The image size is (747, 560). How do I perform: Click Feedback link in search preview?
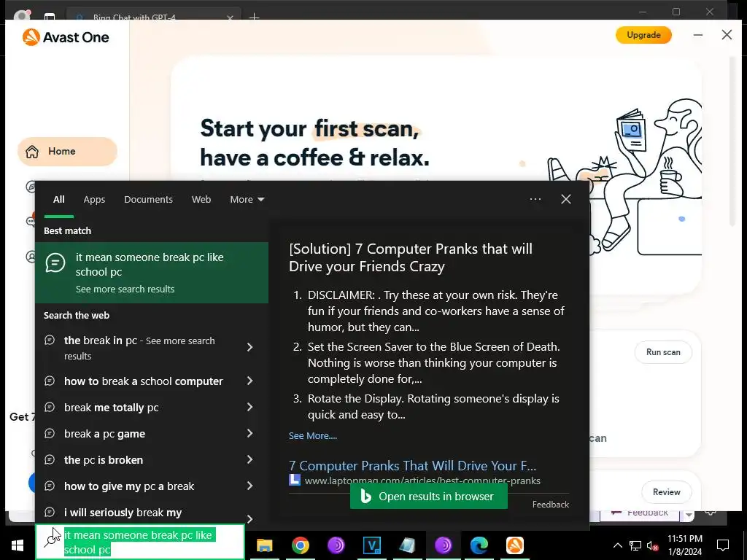click(551, 505)
